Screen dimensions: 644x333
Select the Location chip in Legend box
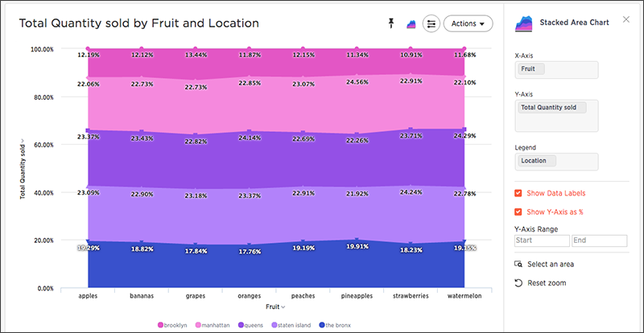(537, 161)
